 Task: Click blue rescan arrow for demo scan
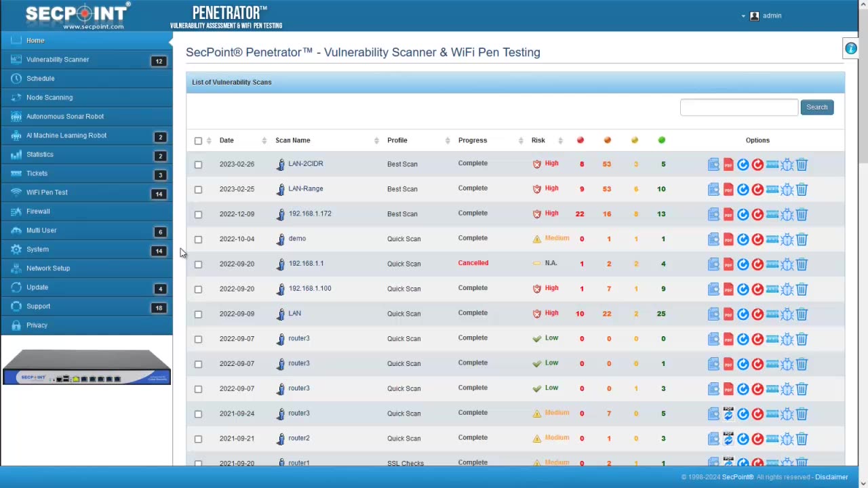tap(743, 239)
